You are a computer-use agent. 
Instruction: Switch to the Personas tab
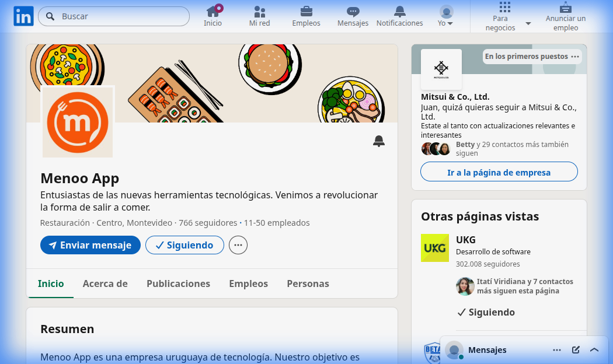pos(308,283)
